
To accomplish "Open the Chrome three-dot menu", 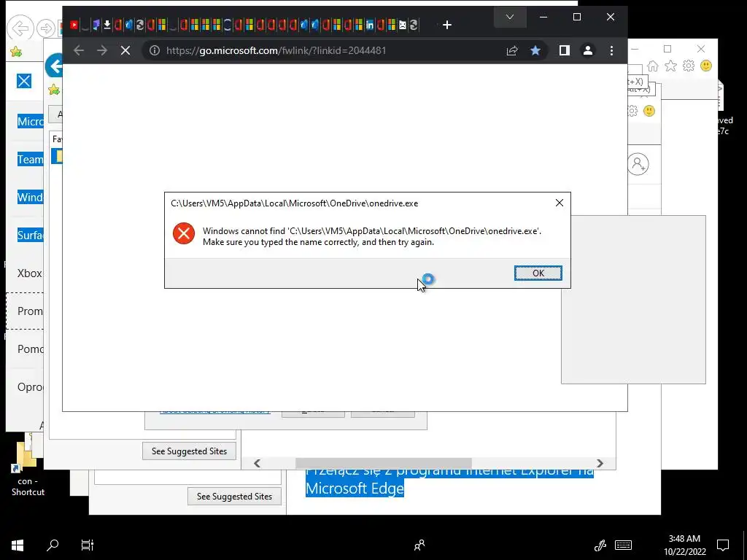I will (x=612, y=50).
